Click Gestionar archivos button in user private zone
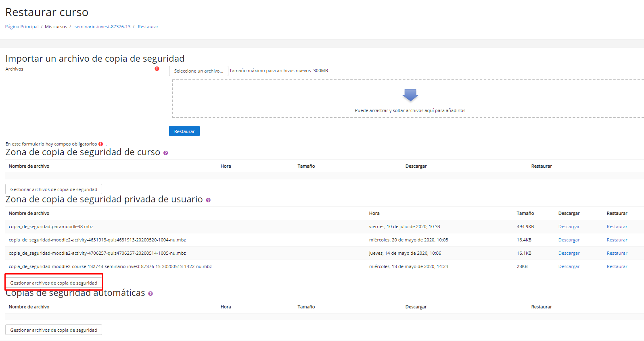 [x=54, y=283]
